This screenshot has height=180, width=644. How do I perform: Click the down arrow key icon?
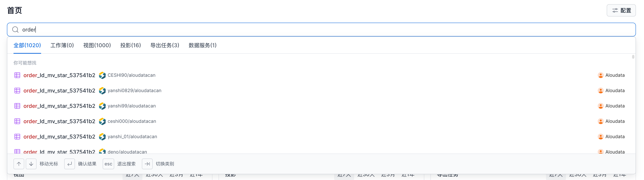tap(31, 164)
